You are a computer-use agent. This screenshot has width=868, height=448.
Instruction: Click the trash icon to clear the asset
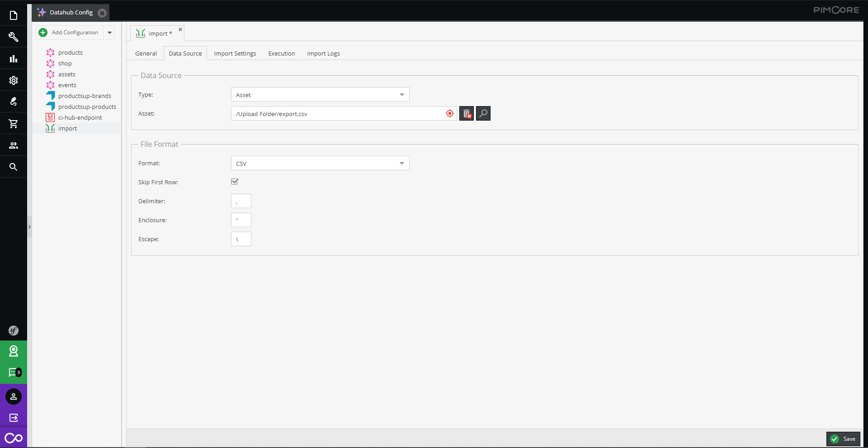467,113
